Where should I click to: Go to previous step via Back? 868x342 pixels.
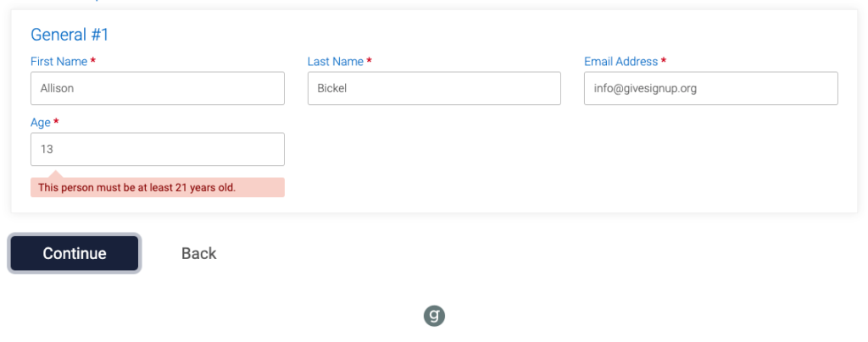[198, 254]
